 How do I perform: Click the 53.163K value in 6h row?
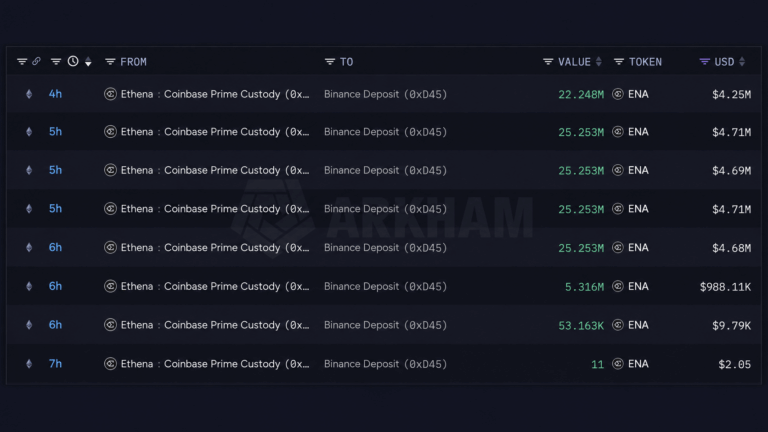tap(581, 325)
